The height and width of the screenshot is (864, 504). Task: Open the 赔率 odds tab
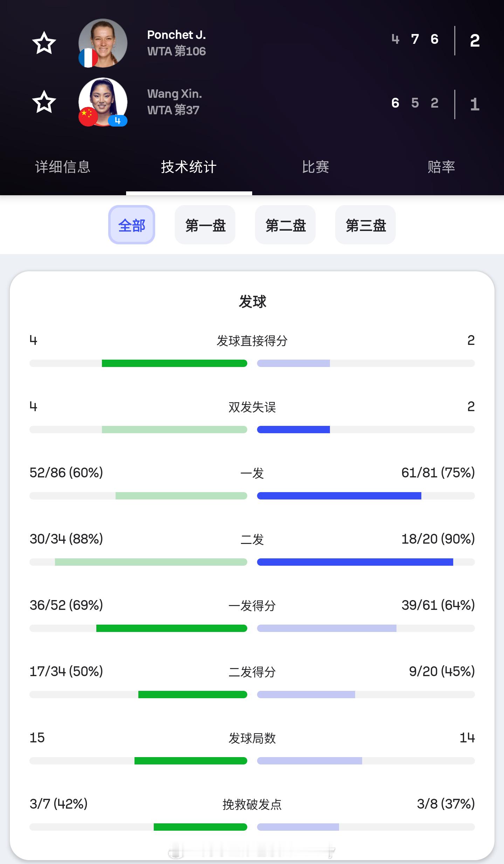(x=441, y=167)
